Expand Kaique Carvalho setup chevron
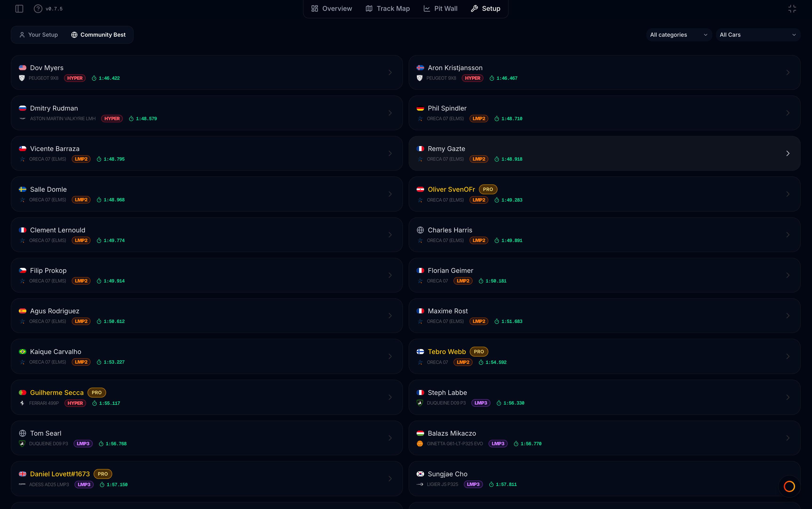The width and height of the screenshot is (812, 509). point(390,357)
